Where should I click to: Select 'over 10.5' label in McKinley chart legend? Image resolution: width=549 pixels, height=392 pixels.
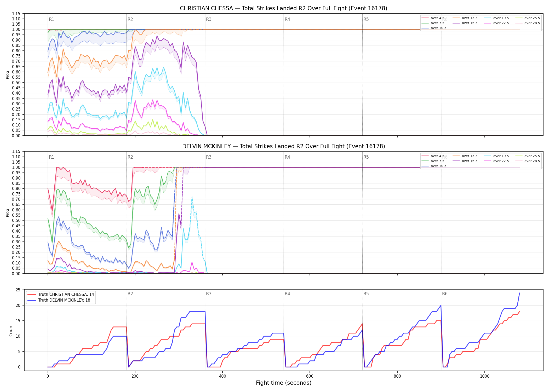tap(438, 166)
